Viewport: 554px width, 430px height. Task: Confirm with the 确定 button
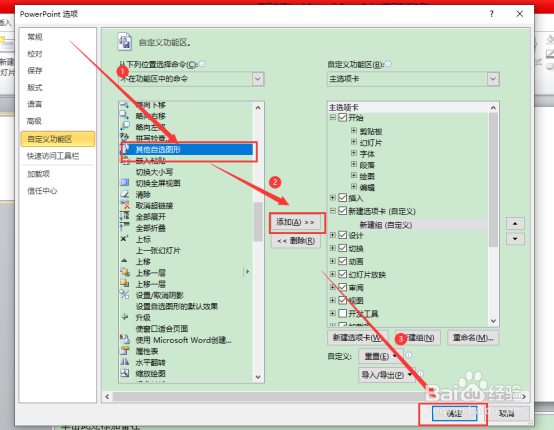point(454,413)
